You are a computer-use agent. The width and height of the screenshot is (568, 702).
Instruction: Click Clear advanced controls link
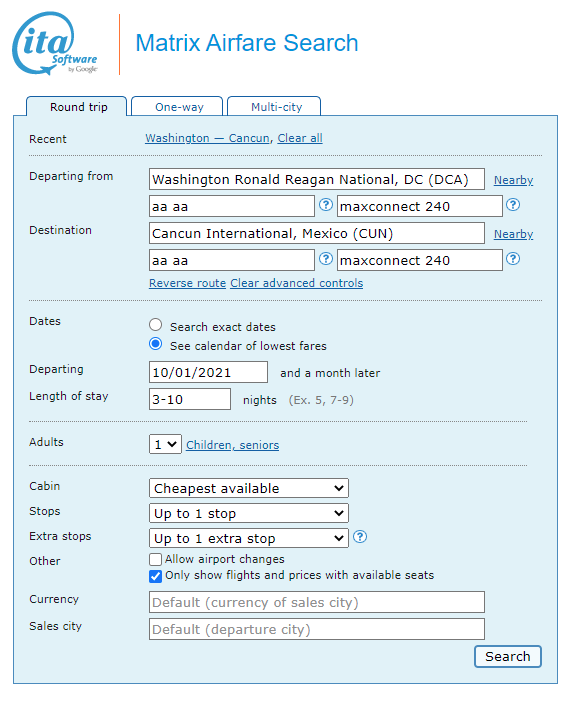click(296, 283)
